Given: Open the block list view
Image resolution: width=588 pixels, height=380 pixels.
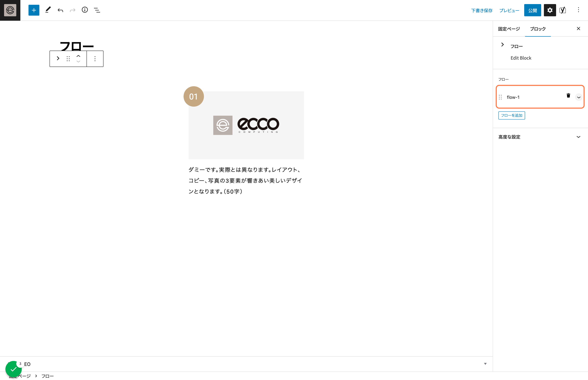Looking at the screenshot, I should coord(97,10).
